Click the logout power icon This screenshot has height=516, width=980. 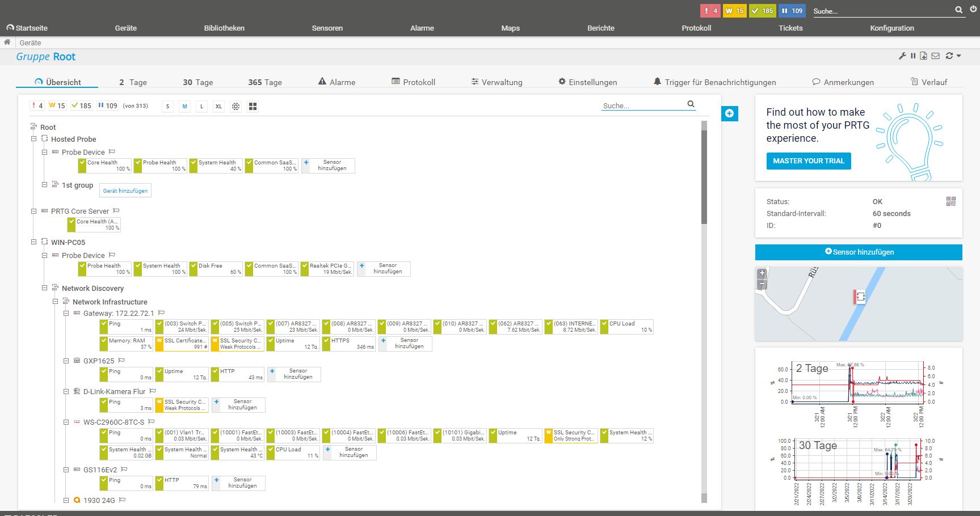pyautogui.click(x=974, y=10)
